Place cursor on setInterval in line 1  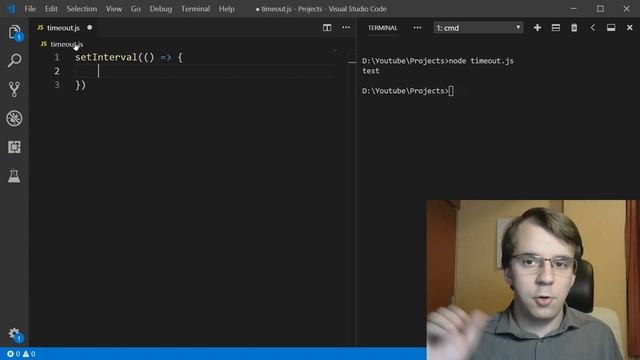click(x=106, y=57)
